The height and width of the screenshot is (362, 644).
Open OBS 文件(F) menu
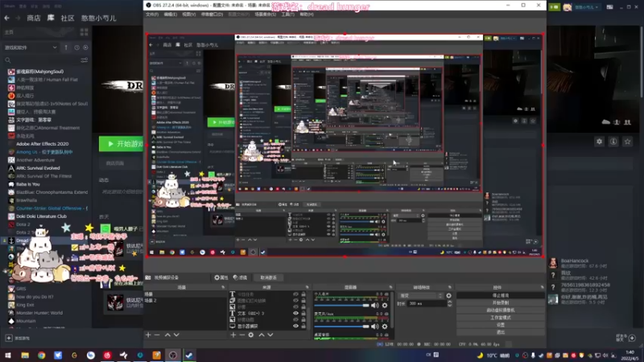(152, 14)
